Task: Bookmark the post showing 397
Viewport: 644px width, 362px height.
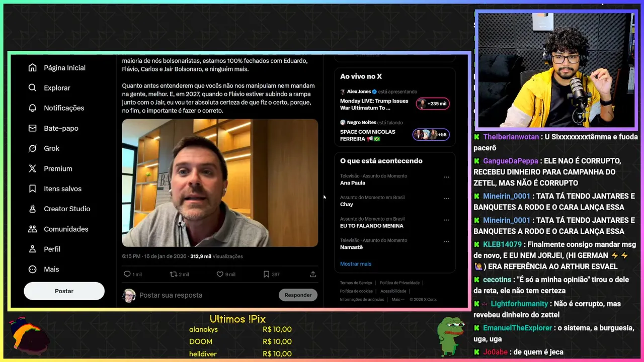Action: 266,274
